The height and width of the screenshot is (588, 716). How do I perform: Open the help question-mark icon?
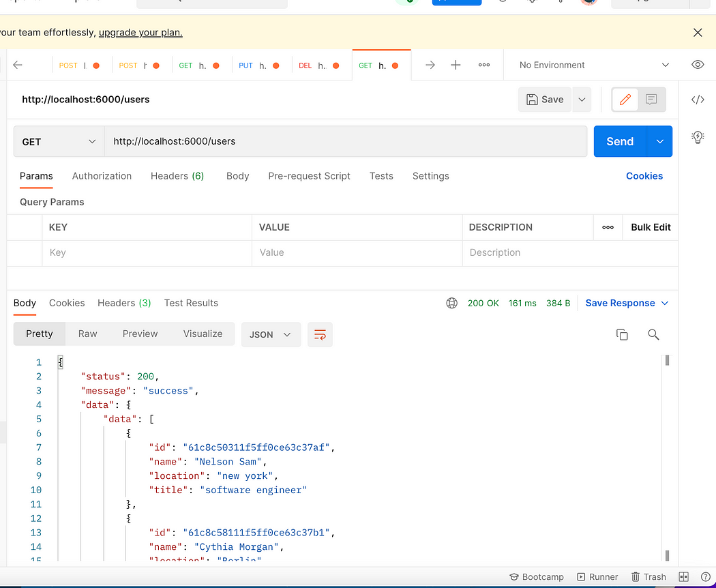point(706,577)
